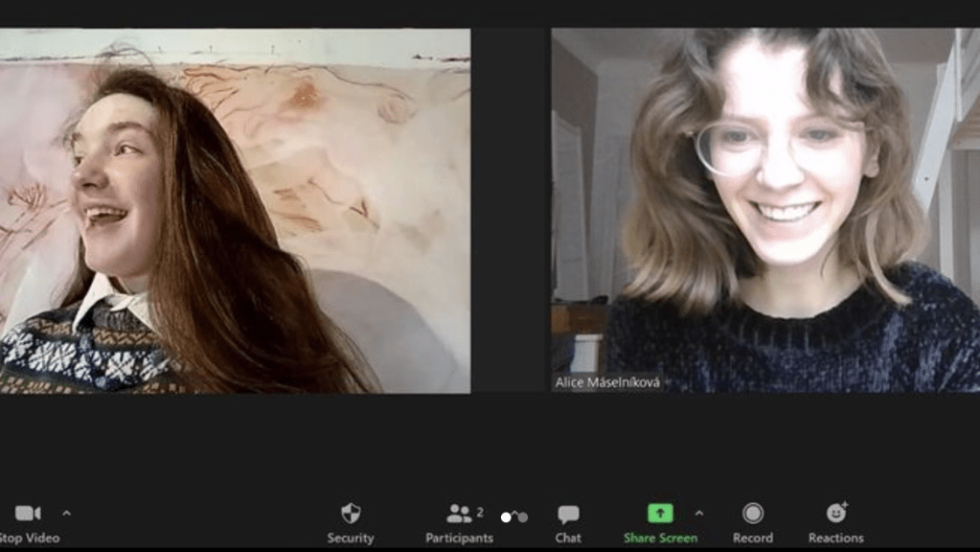
Task: Switch to the gray second-page indicator dot
Action: tap(522, 517)
